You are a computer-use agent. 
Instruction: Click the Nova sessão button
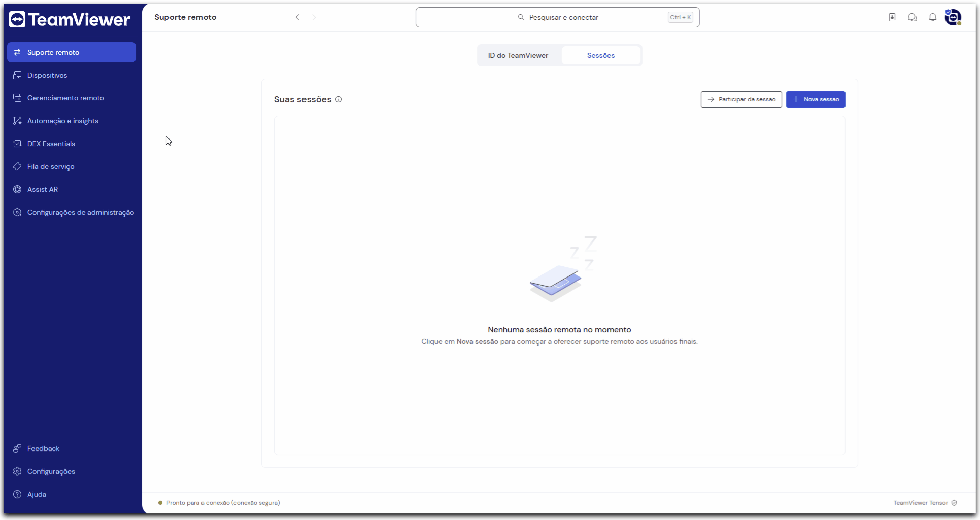click(815, 99)
